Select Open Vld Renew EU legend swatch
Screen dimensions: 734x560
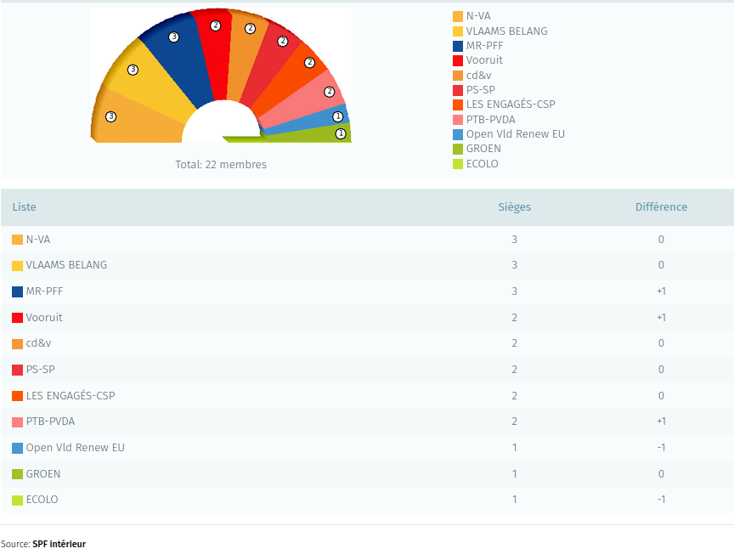click(x=458, y=134)
